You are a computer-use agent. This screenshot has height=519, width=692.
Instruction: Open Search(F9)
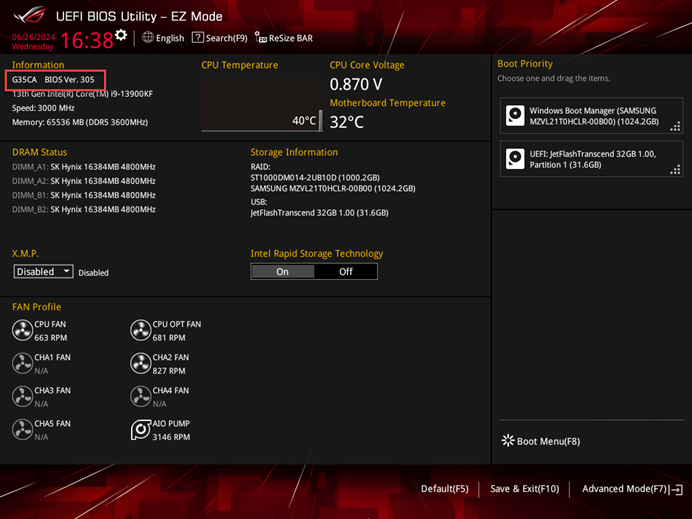(219, 38)
